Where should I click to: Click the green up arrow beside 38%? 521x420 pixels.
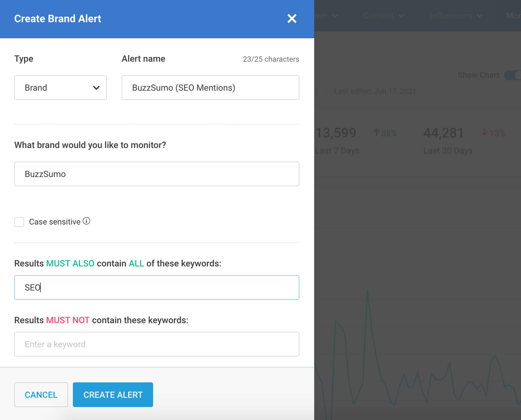(x=377, y=133)
